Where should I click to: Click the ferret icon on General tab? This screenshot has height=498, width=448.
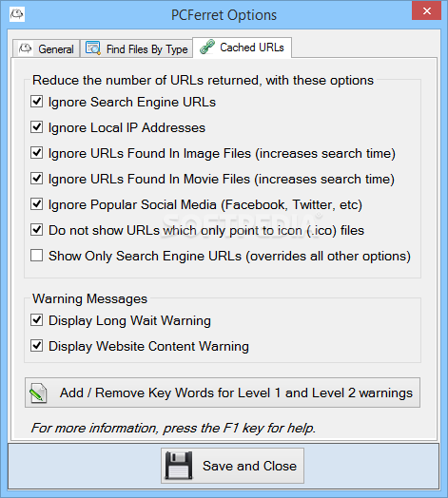pos(25,48)
